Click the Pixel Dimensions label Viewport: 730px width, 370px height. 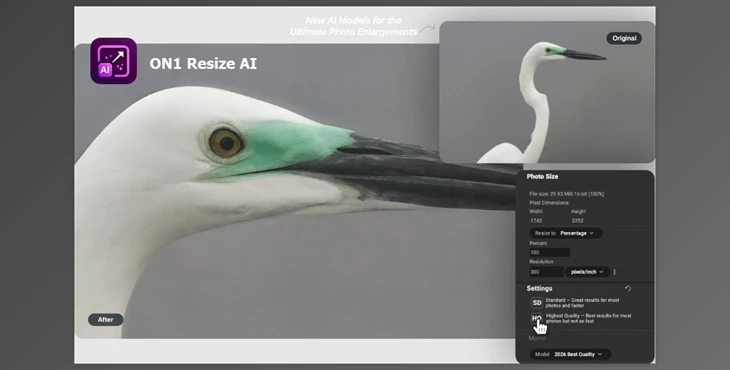tap(549, 203)
